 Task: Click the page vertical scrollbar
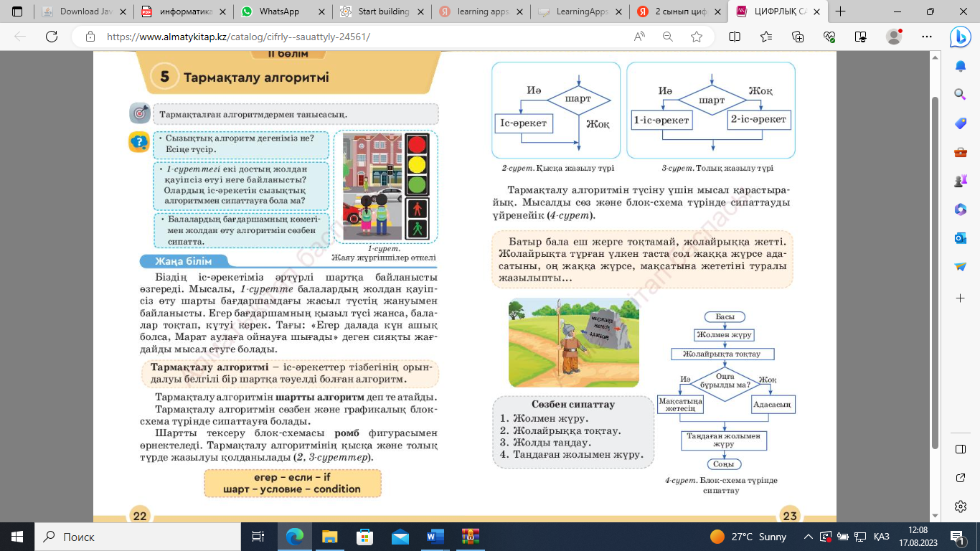tap(935, 273)
